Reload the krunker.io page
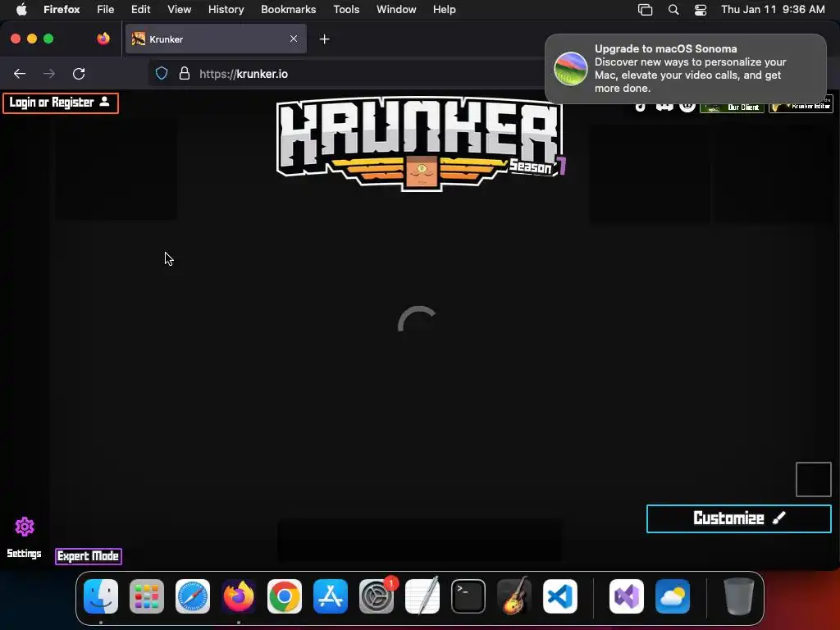Viewport: 840px width, 630px height. click(79, 74)
